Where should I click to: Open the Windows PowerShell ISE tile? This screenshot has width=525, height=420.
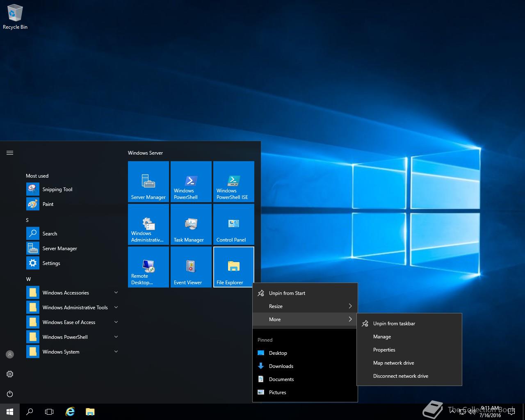pos(234,182)
